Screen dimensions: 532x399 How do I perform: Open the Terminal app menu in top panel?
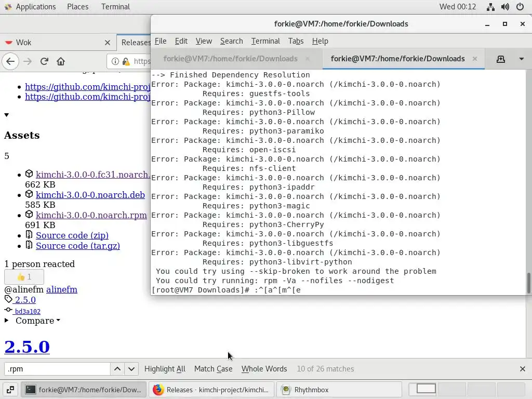pyautogui.click(x=115, y=7)
